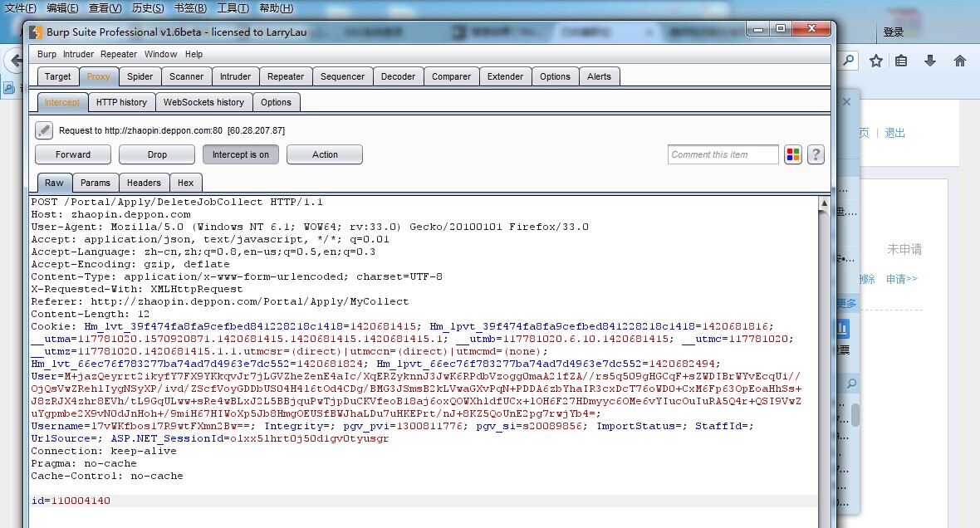Click Burp Suite window title icon
This screenshot has width=980, height=528.
pos(36,32)
